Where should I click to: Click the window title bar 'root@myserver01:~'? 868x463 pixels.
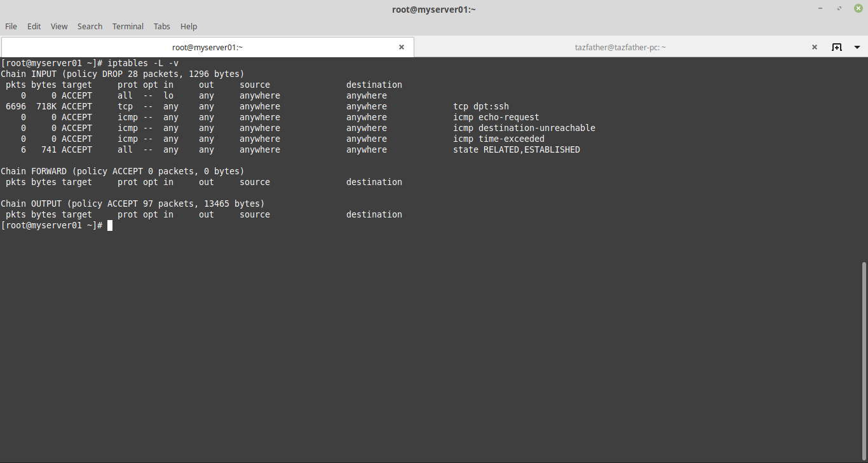pyautogui.click(x=434, y=9)
